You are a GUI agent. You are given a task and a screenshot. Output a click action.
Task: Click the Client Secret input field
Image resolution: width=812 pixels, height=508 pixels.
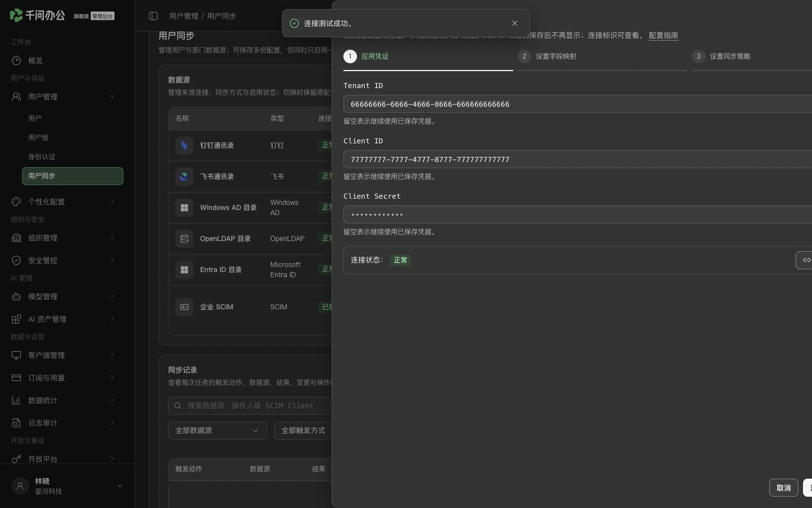[x=577, y=214]
